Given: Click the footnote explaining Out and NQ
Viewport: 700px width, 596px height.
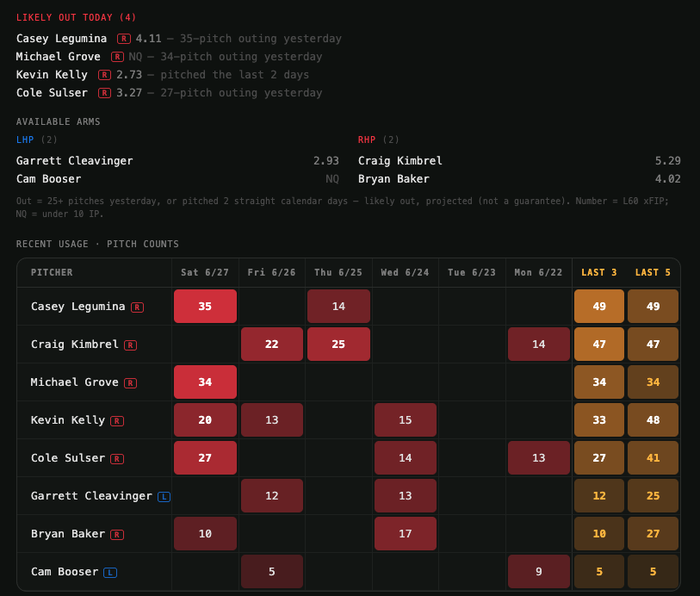Looking at the screenshot, I should pyautogui.click(x=343, y=208).
